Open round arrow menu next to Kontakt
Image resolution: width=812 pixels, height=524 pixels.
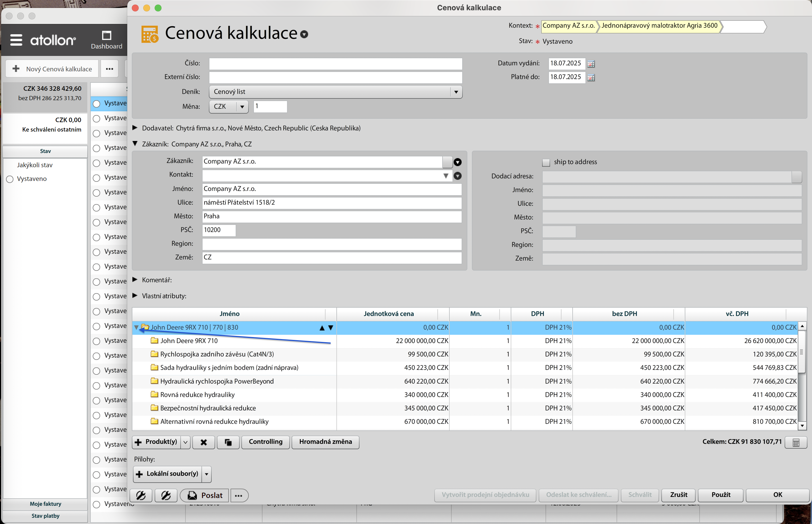[458, 176]
